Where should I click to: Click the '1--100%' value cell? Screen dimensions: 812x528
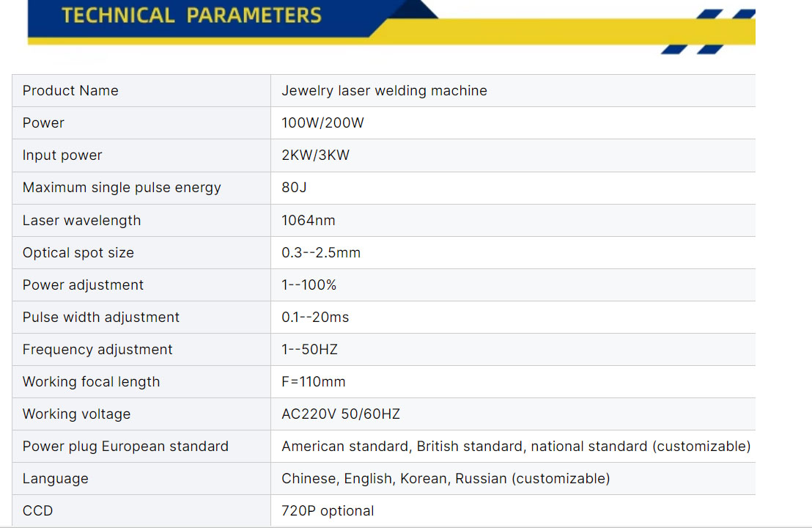point(513,285)
